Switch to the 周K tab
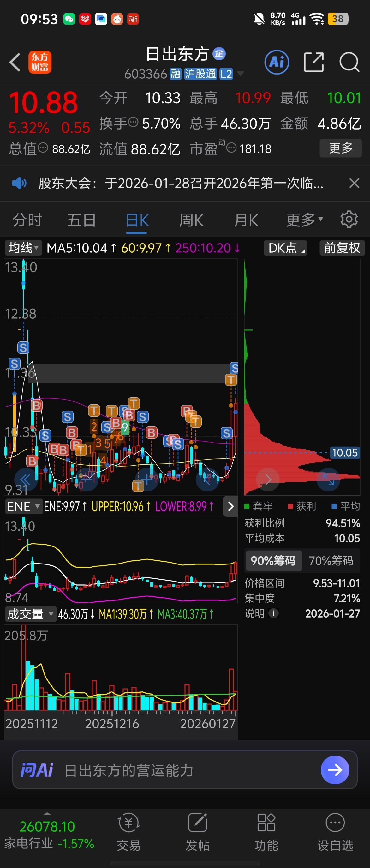The height and width of the screenshot is (868, 370). coord(191,220)
